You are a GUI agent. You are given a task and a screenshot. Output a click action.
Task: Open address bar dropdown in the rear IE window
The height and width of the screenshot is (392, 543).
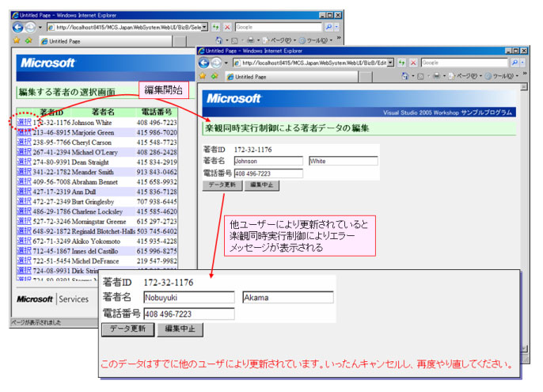(205, 27)
